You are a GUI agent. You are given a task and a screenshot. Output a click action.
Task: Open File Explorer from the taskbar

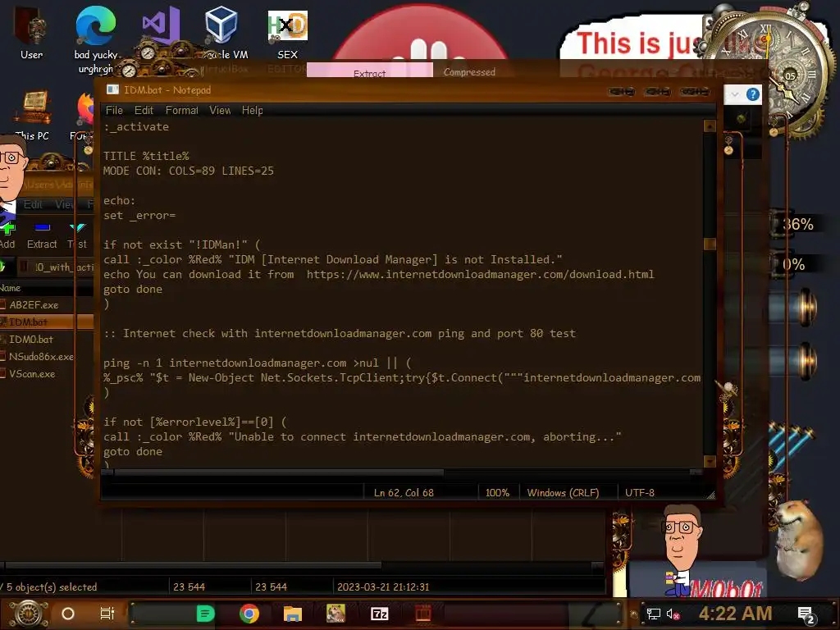293,614
